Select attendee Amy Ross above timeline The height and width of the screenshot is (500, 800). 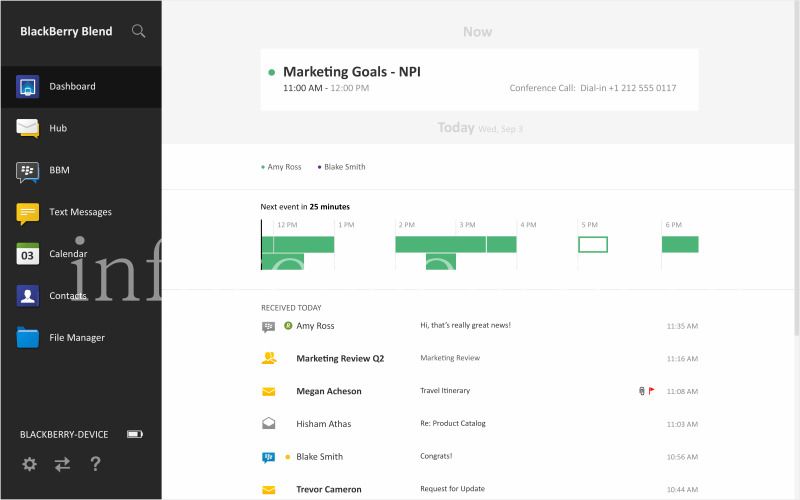tap(281, 167)
